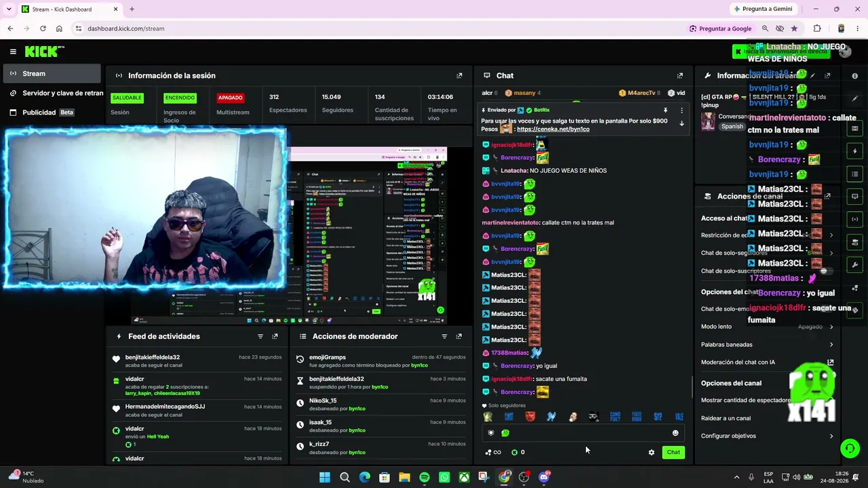Unpin the pinned BotRix chat message
This screenshot has height=488, width=868.
click(x=665, y=110)
